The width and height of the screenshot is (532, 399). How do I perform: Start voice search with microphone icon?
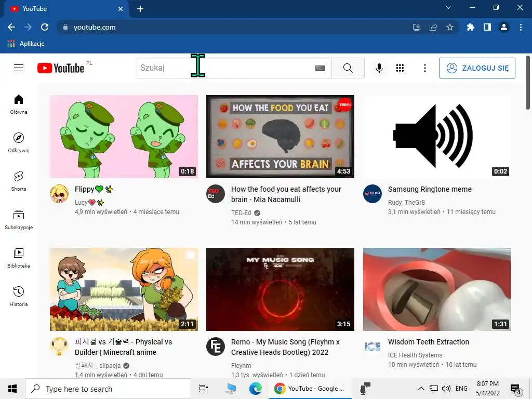point(379,68)
